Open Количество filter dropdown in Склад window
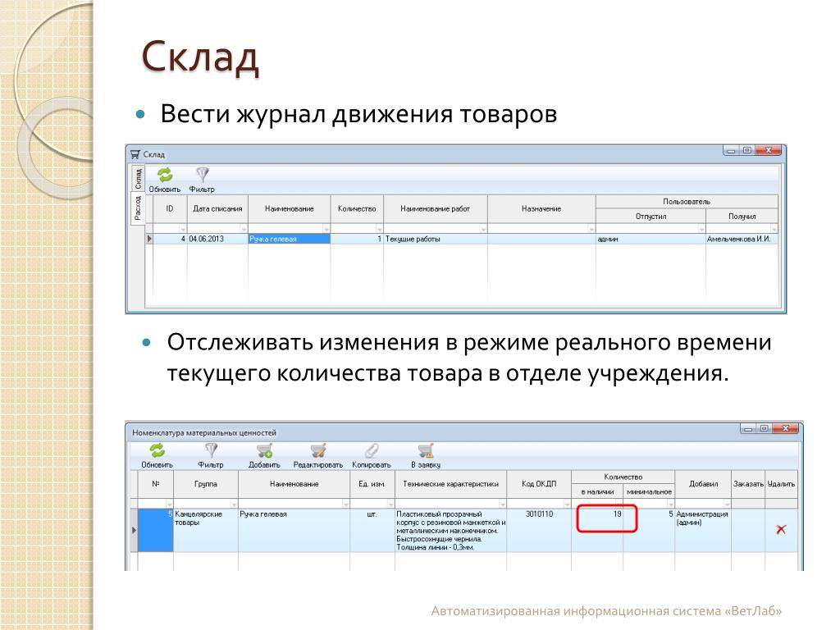This screenshot has width=840, height=630. click(379, 229)
